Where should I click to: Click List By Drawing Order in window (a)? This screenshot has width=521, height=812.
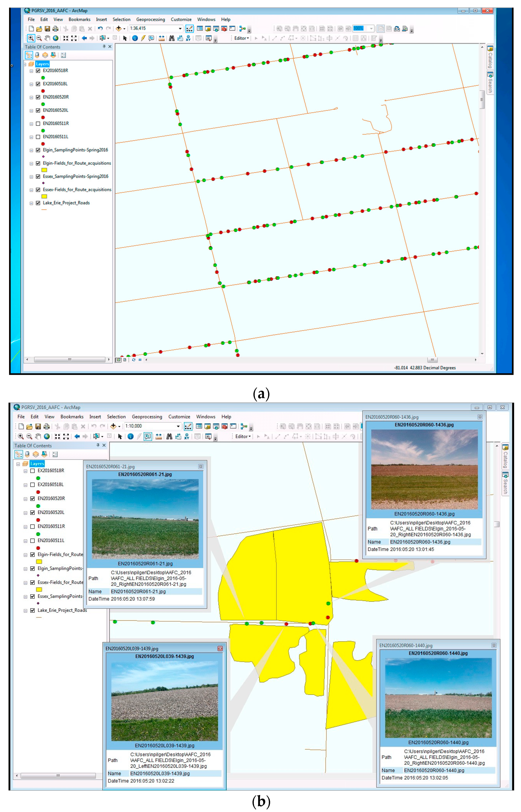[x=29, y=55]
